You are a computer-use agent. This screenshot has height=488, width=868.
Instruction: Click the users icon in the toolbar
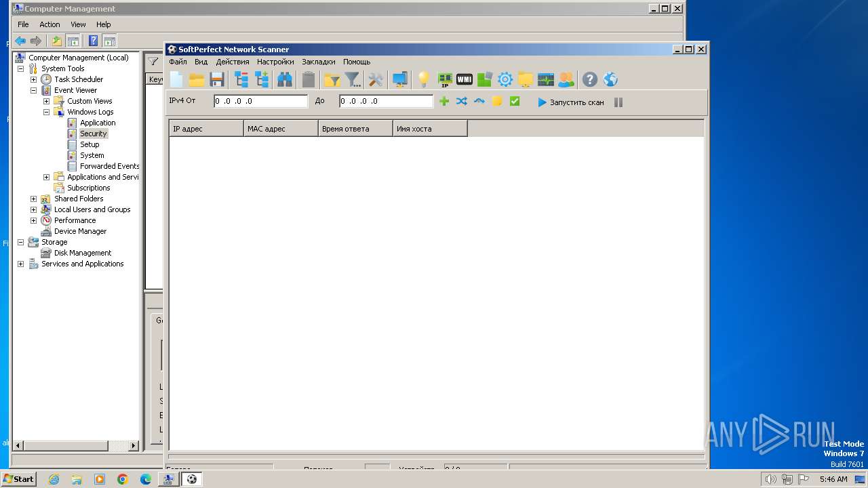tap(566, 80)
